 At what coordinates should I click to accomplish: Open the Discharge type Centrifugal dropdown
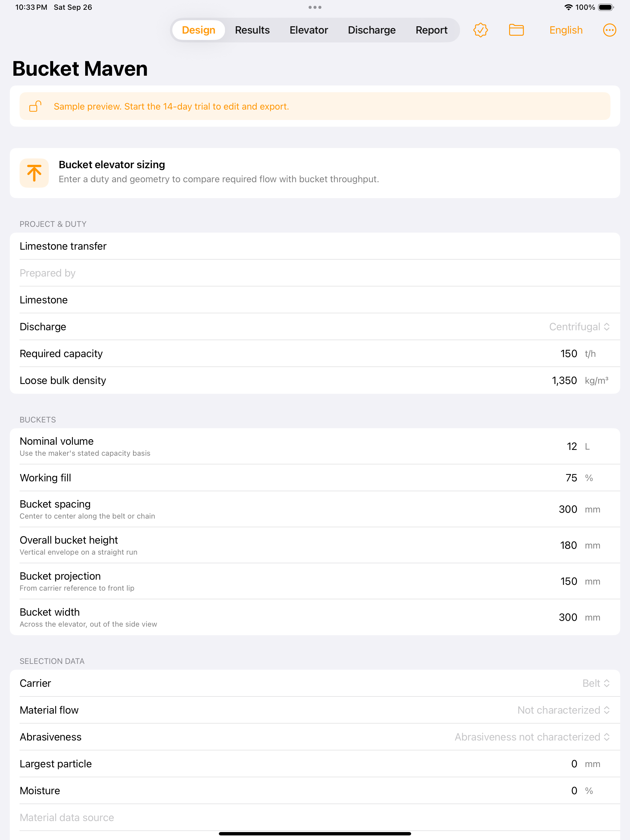(x=579, y=327)
